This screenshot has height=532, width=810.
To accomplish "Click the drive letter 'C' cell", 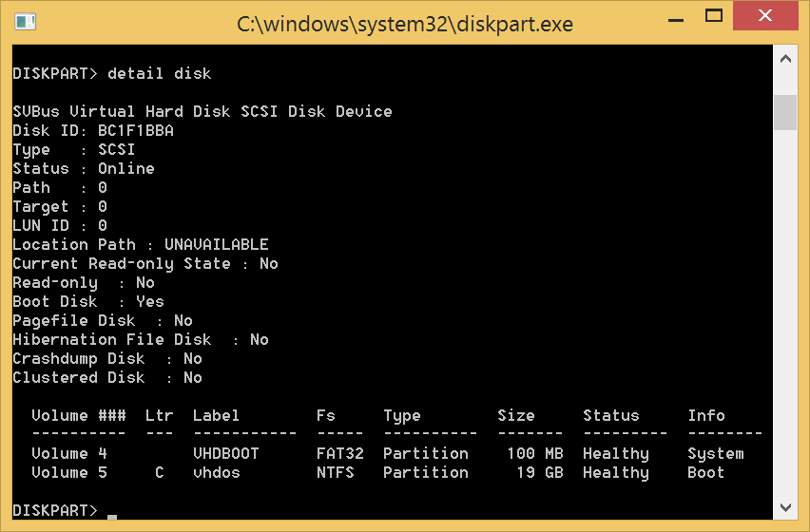I will (160, 473).
